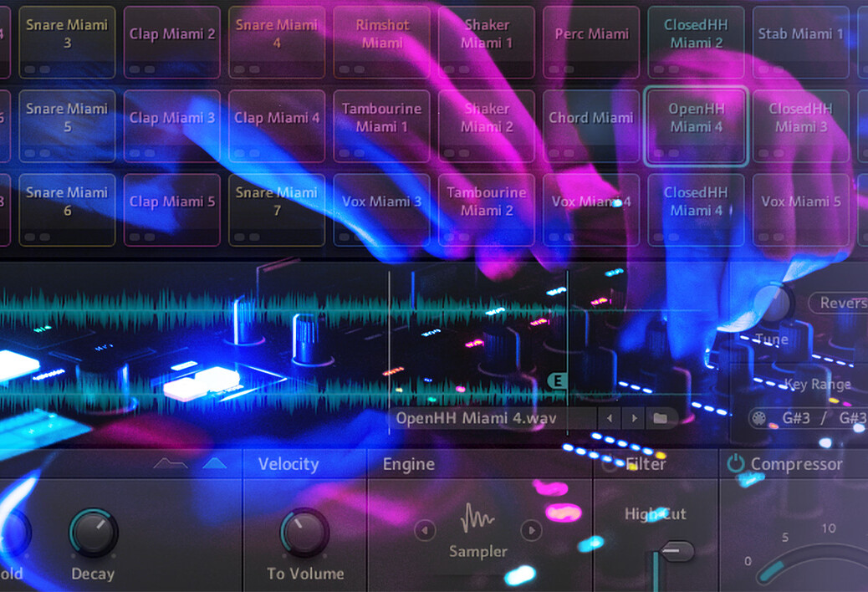868x592 pixels.
Task: Select the Snare Miami 5 pad
Action: tap(67, 126)
